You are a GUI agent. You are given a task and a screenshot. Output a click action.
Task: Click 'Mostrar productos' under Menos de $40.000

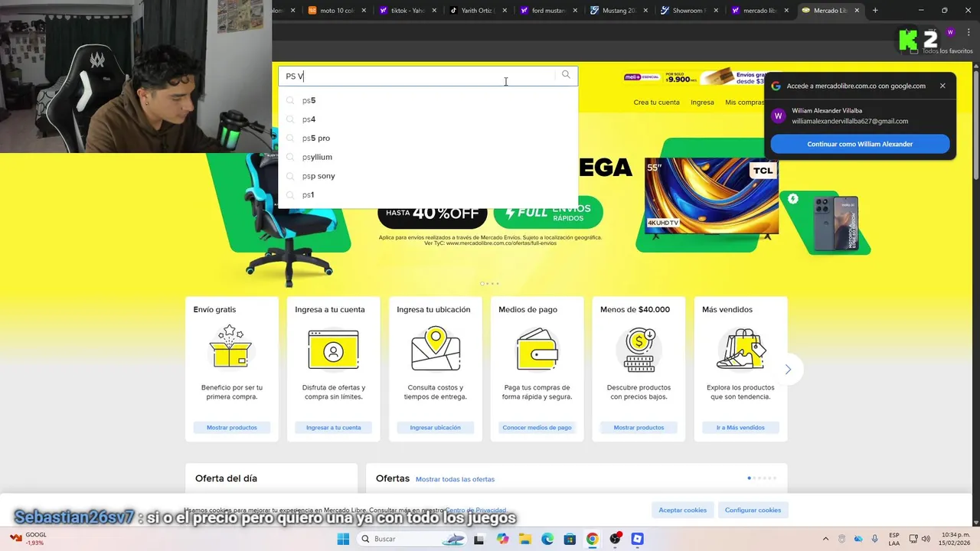[x=639, y=428]
